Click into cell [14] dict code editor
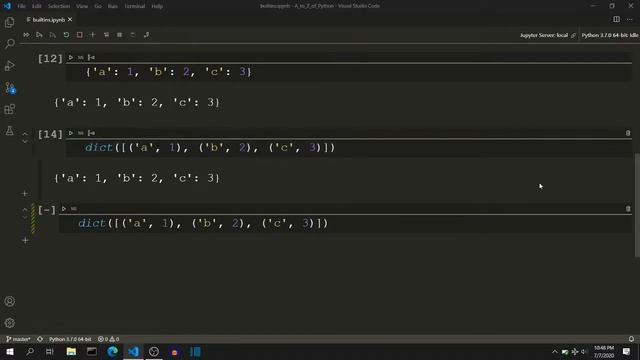Image resolution: width=640 pixels, height=360 pixels. click(x=349, y=148)
